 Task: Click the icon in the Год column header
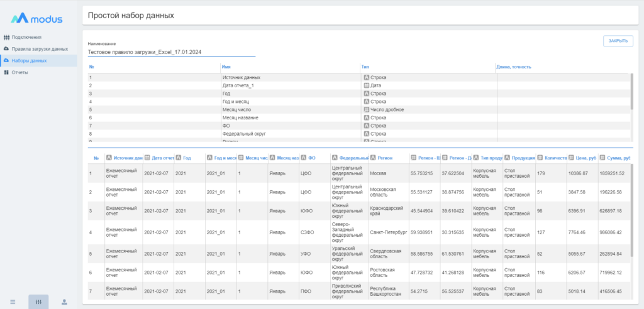click(x=179, y=158)
